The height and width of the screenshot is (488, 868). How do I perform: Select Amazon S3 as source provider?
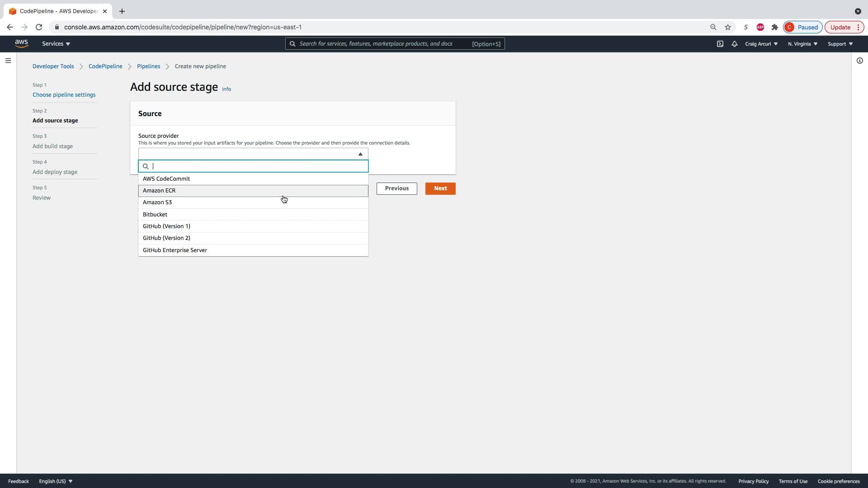[157, 202]
